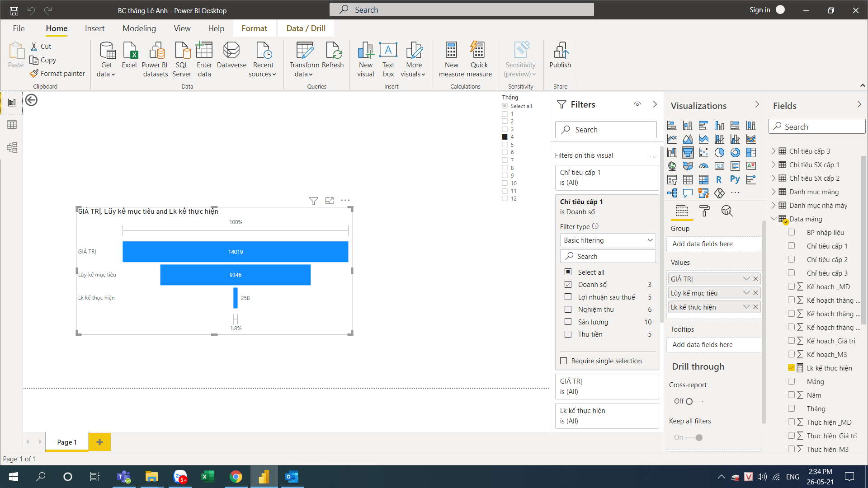868x488 pixels.
Task: Click Sign in at top right
Action: [759, 10]
